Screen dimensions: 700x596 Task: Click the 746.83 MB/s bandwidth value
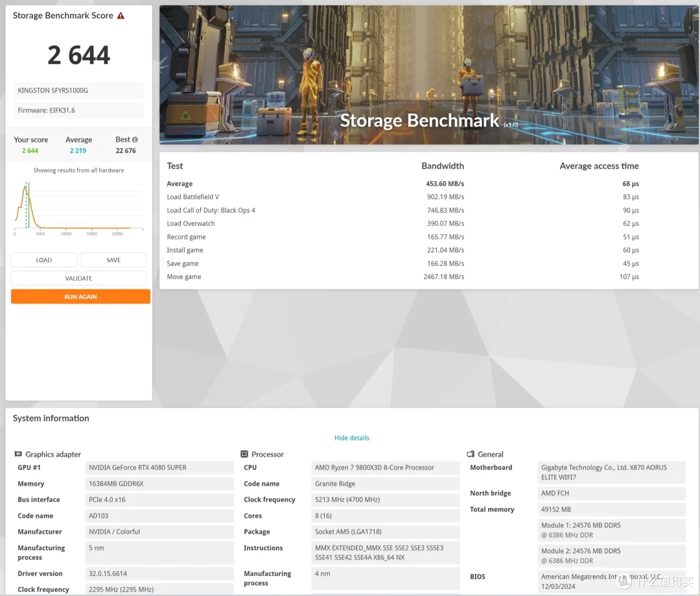[445, 210]
